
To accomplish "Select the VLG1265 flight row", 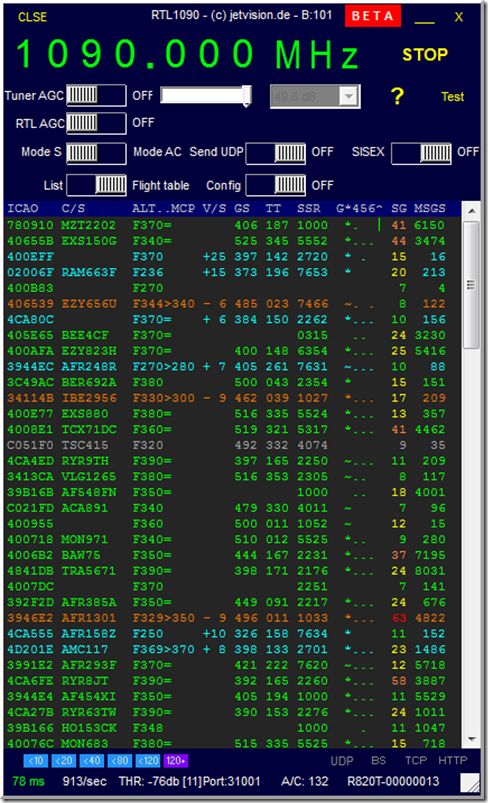I will 226,476.
